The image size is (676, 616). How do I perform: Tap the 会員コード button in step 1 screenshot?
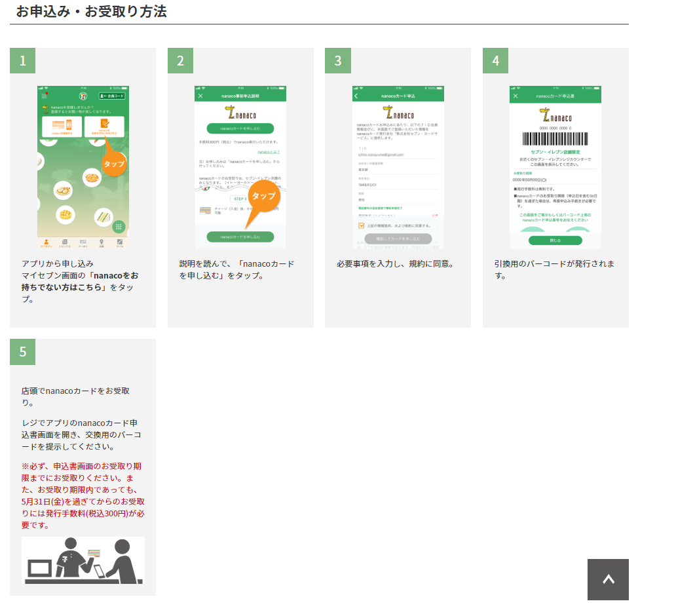click(112, 96)
